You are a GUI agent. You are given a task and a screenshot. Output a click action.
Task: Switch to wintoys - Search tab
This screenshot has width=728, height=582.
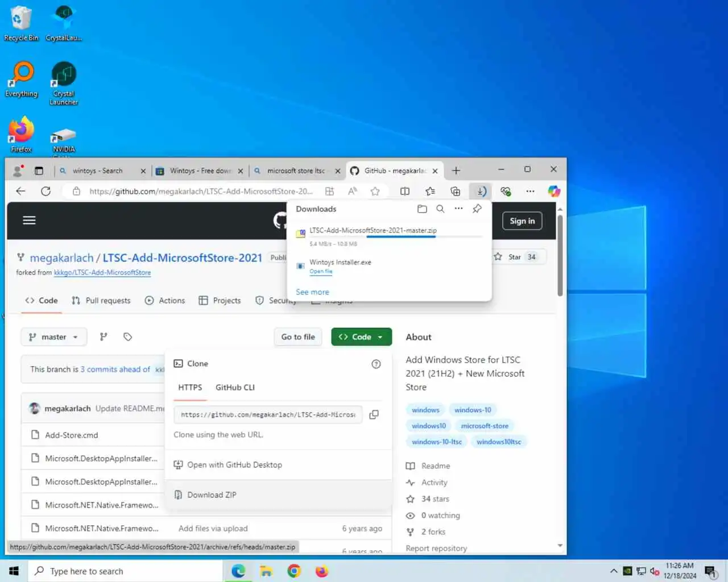[x=97, y=171]
